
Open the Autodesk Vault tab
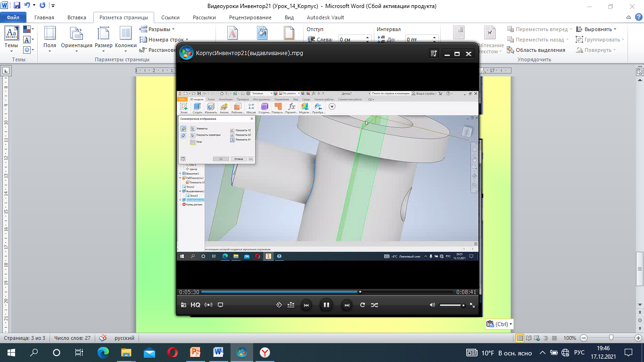point(325,17)
